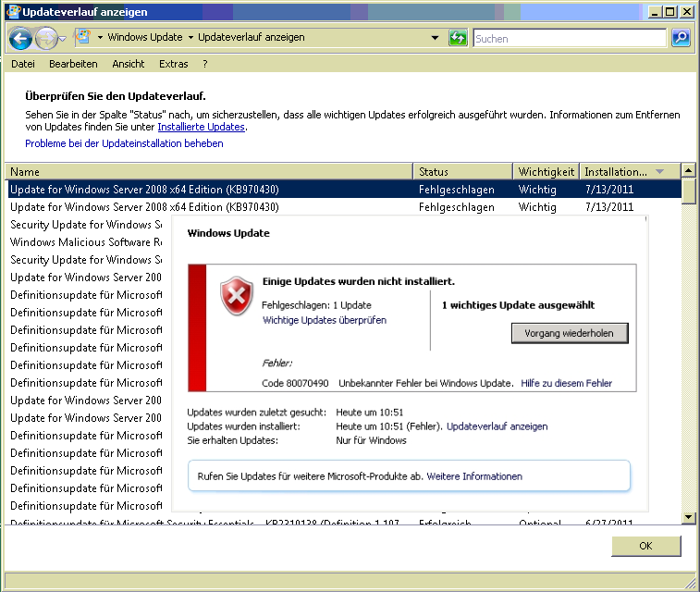Image resolution: width=700 pixels, height=592 pixels.
Task: Click Vorgang wiederholen button
Action: (570, 333)
